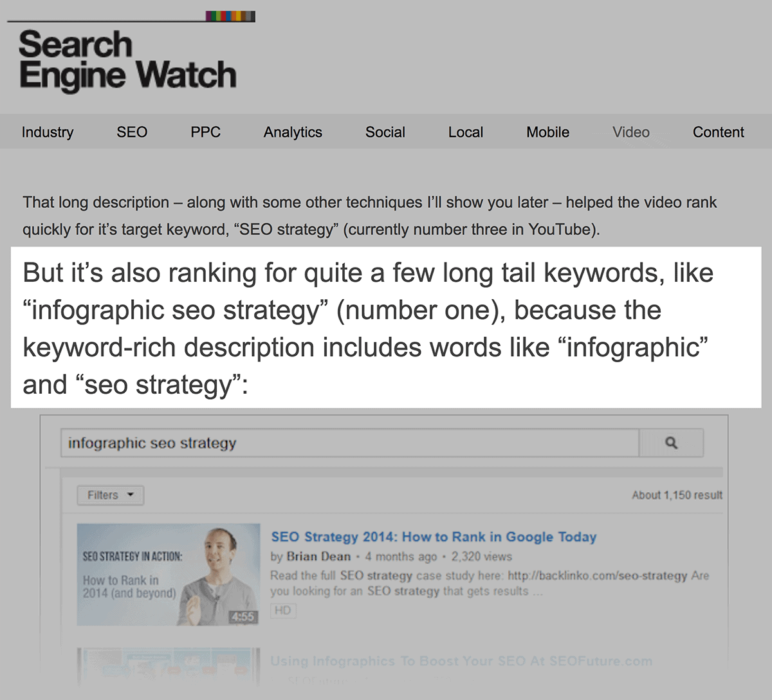Select Analytics in the navigation bar
Viewport: 772px width, 700px height.
[293, 132]
